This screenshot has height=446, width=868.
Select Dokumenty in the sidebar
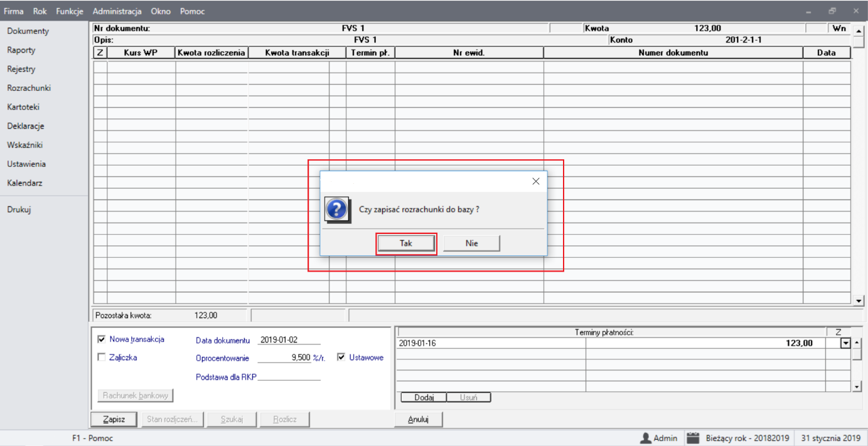click(28, 31)
